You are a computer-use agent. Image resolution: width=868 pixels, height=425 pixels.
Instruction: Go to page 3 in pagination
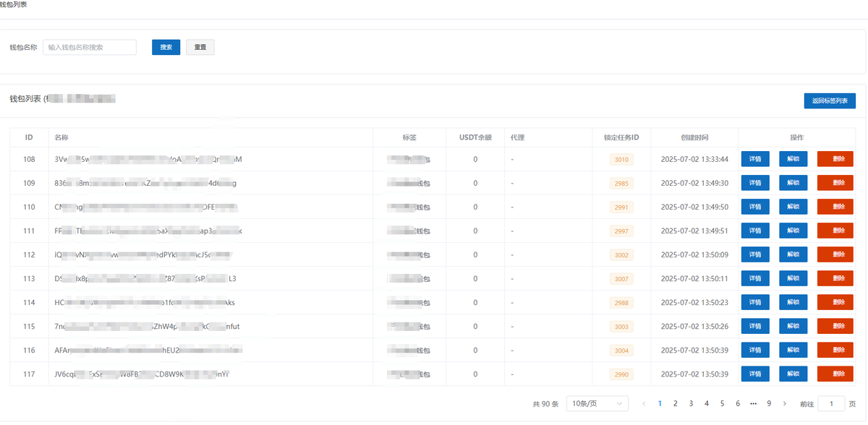tap(691, 403)
